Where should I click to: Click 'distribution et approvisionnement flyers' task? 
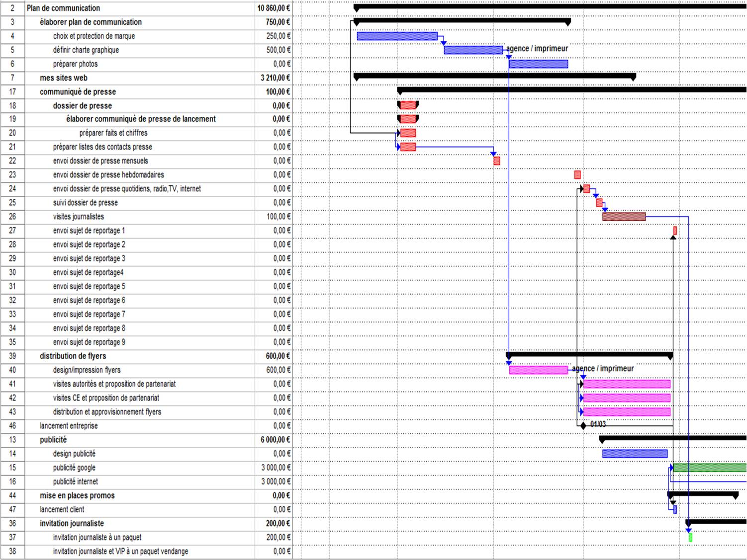pos(107,411)
